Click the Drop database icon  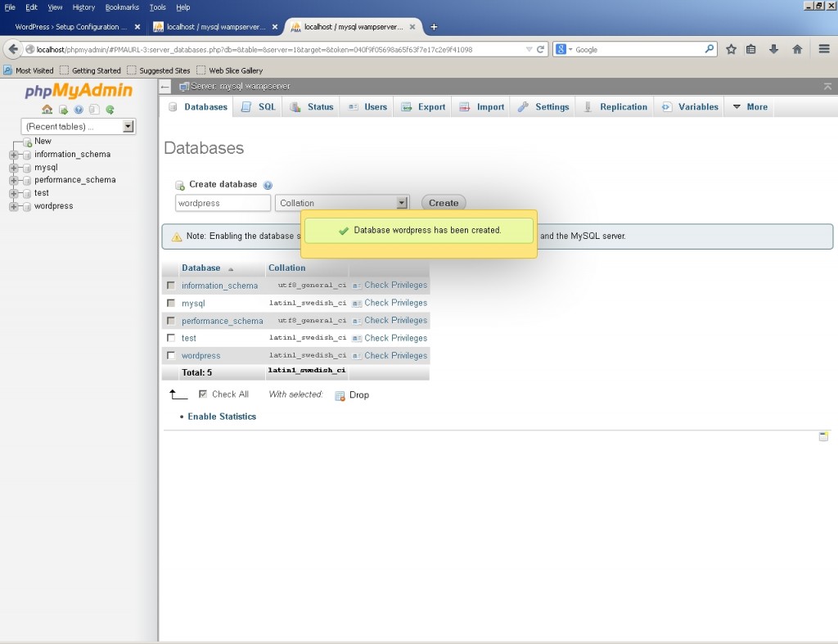click(340, 395)
